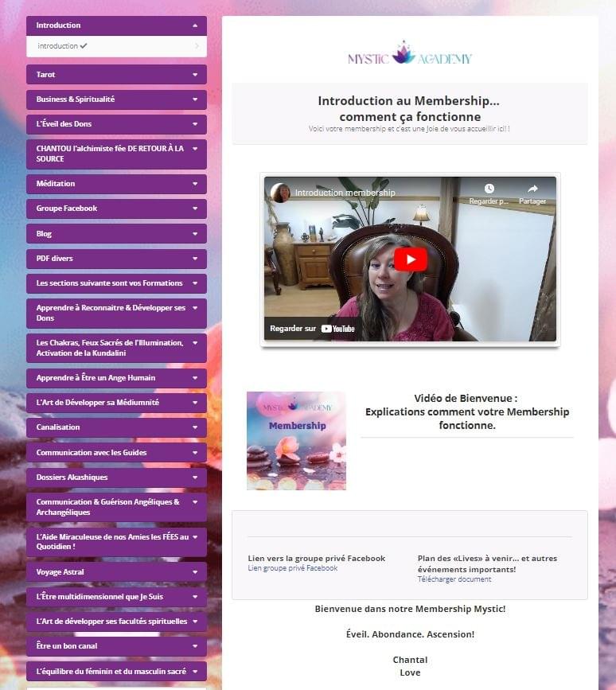Open the Lien groupe privé Facebook link
Image resolution: width=616 pixels, height=690 pixels.
(x=293, y=568)
